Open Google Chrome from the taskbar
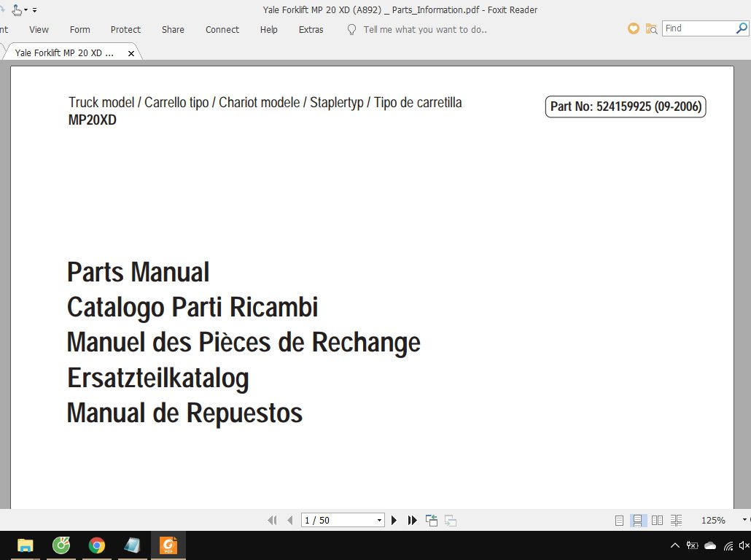This screenshot has height=560, width=751. coord(97,545)
